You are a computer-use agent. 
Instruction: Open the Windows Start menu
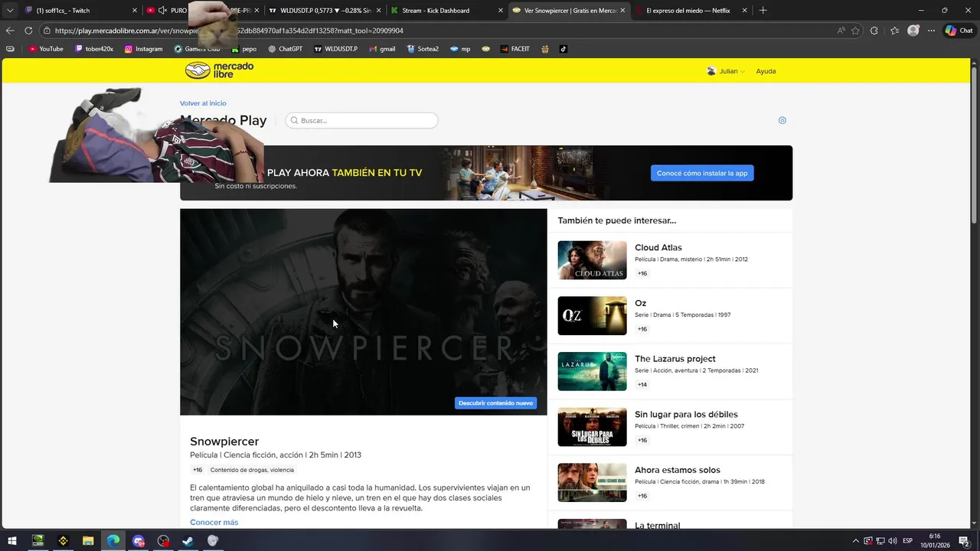pyautogui.click(x=12, y=540)
